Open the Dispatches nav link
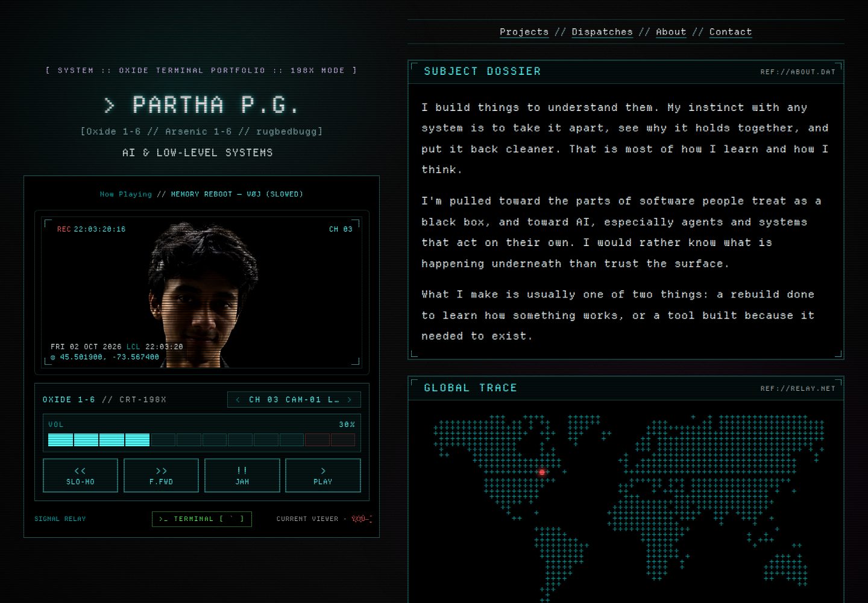 (x=602, y=32)
